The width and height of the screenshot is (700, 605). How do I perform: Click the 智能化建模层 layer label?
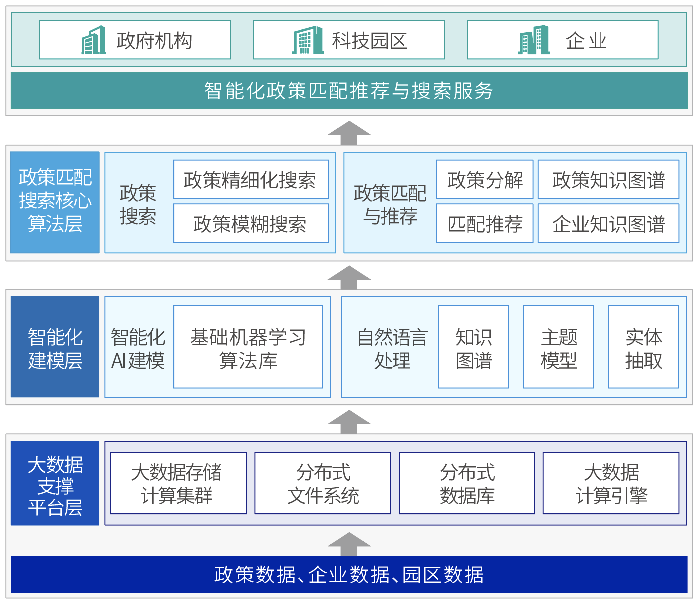55,347
